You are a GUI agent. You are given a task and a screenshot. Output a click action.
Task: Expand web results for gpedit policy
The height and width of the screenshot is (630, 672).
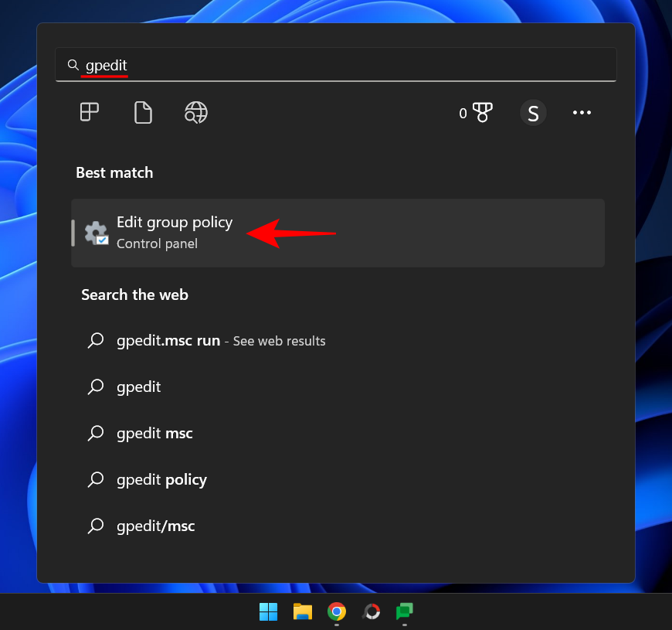pyautogui.click(x=161, y=479)
